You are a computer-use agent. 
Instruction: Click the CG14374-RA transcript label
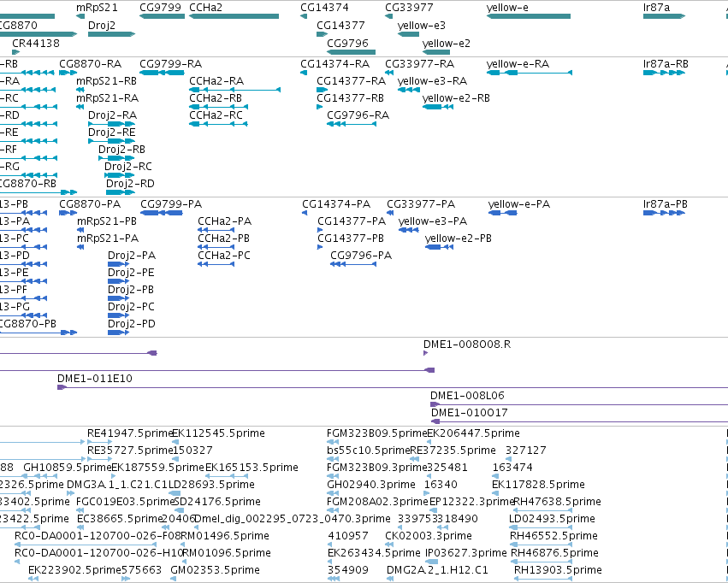335,63
